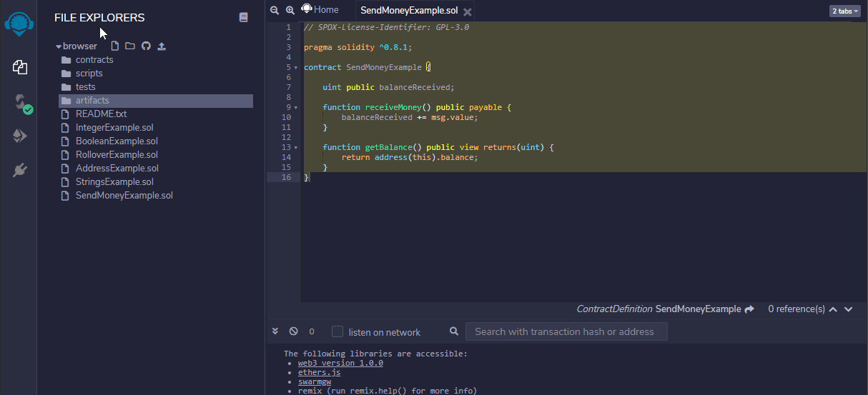Viewport: 868px width, 395px height.
Task: Expand the contracts folder
Action: (x=94, y=60)
